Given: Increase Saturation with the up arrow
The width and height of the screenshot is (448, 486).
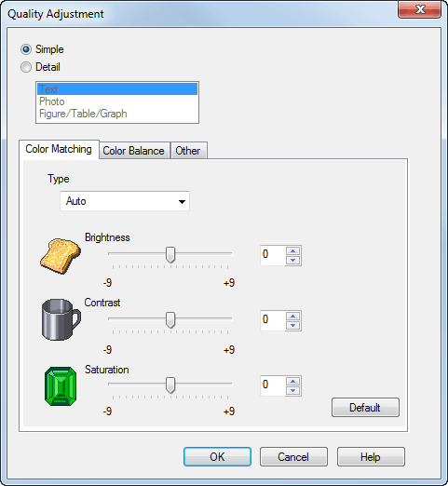Looking at the screenshot, I should point(292,381).
